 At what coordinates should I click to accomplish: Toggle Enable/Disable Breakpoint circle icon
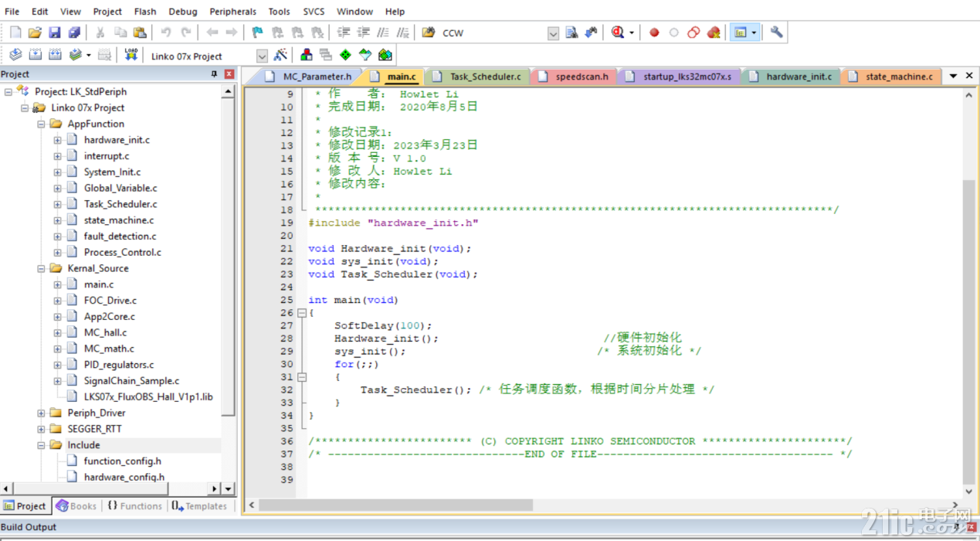coord(673,32)
